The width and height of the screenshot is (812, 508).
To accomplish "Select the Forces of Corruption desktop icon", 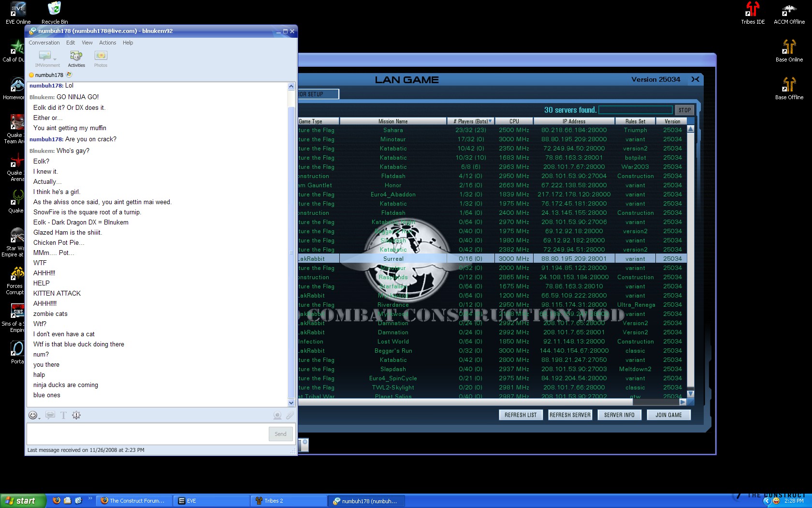I will 15,281.
